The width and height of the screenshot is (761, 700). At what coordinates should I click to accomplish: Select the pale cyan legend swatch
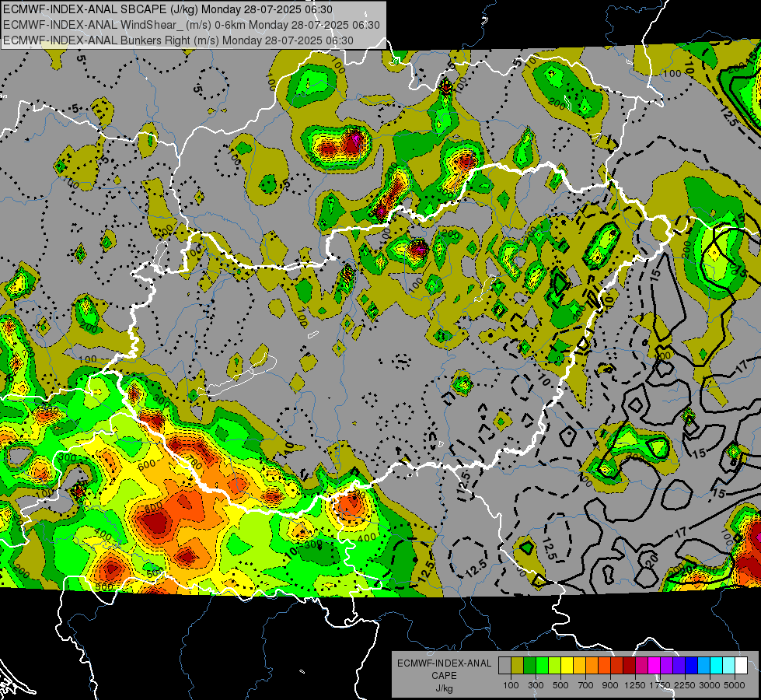pyautogui.click(x=728, y=666)
